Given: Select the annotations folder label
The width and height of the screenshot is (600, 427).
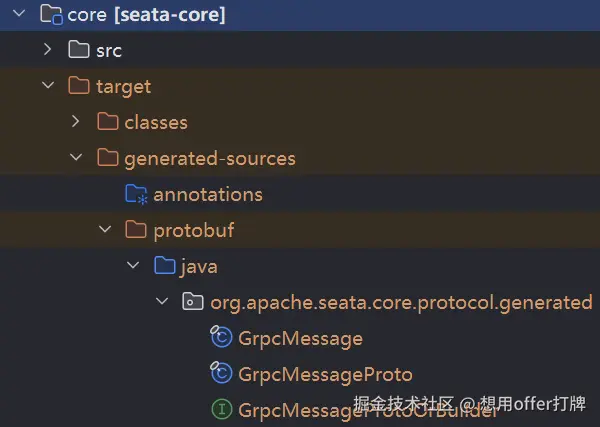Looking at the screenshot, I should pyautogui.click(x=208, y=194).
